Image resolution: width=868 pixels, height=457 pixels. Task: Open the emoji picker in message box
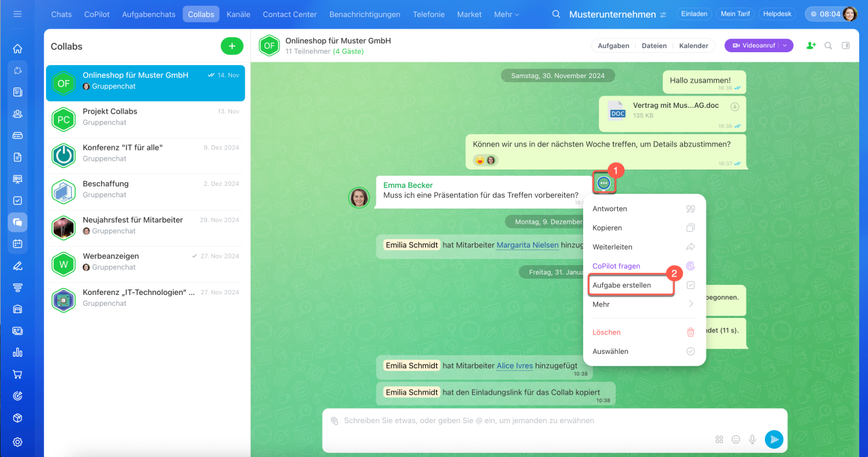[x=736, y=439]
